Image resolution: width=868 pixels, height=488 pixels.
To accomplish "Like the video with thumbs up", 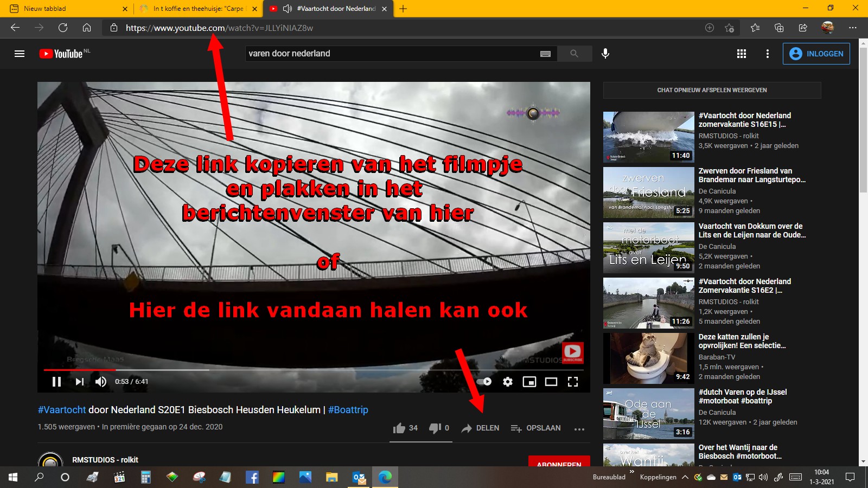I will click(400, 428).
